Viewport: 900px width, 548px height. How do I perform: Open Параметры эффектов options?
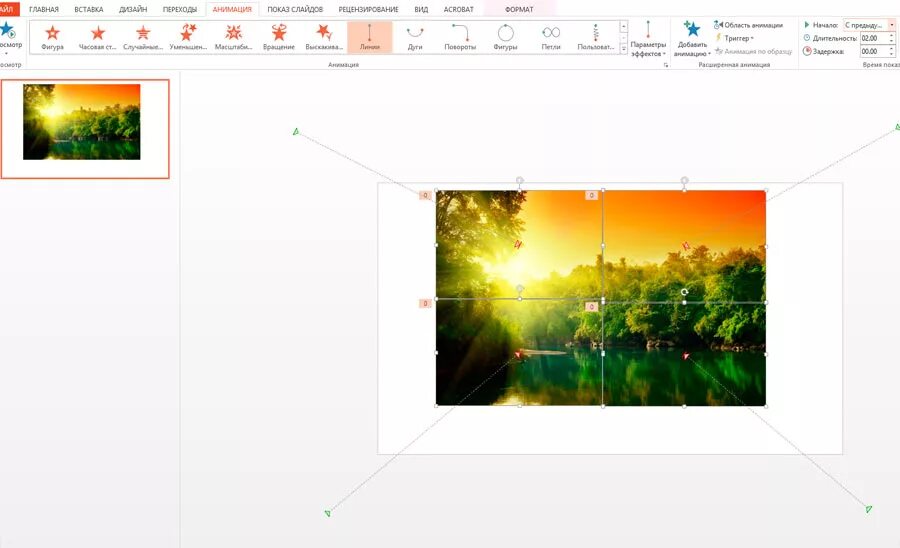click(x=648, y=39)
